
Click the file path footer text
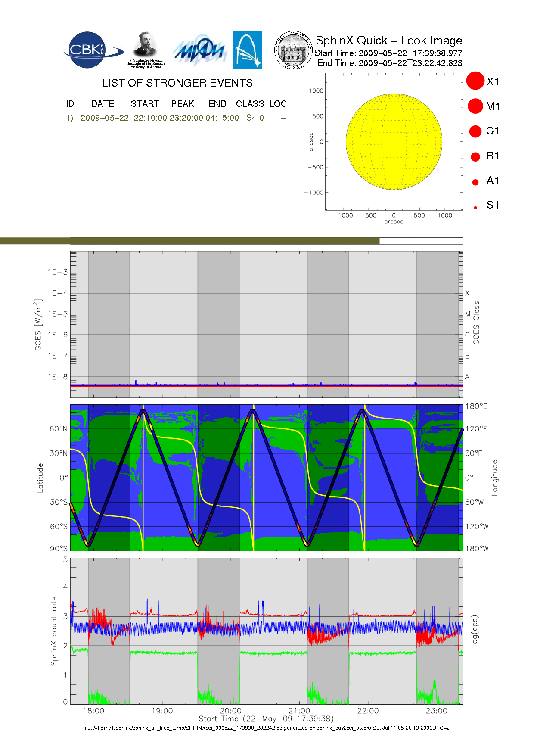(266, 728)
